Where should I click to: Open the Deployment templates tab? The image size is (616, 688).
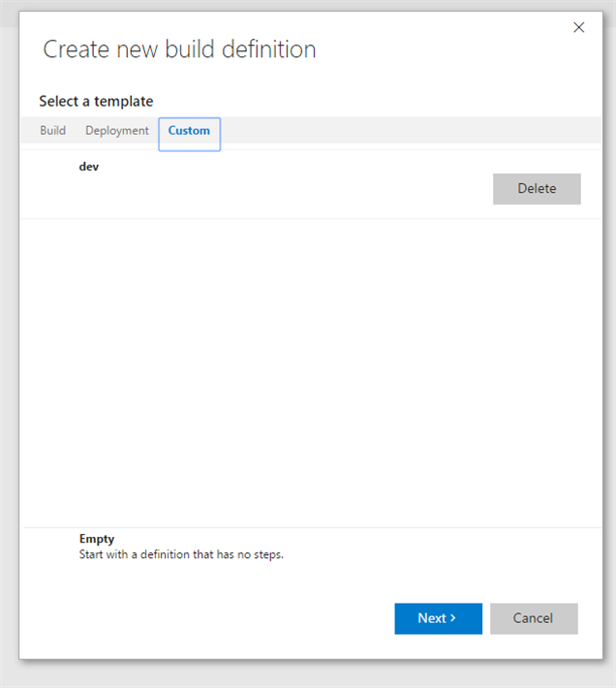click(117, 131)
